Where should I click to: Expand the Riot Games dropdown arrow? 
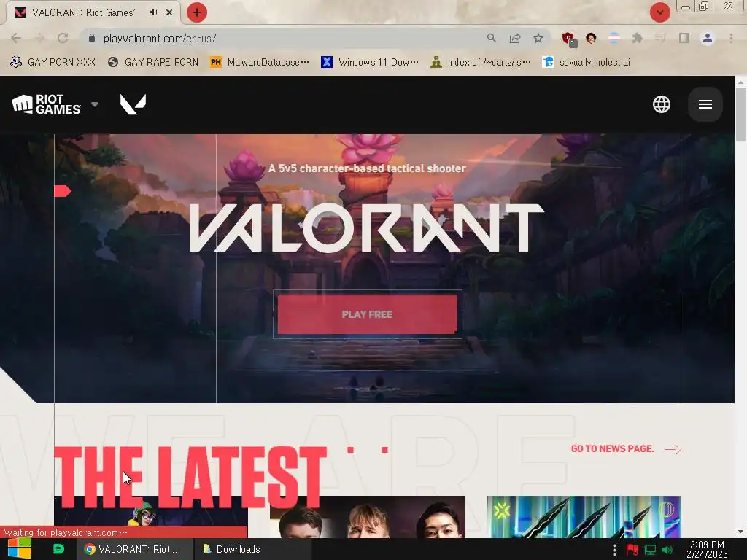[95, 104]
